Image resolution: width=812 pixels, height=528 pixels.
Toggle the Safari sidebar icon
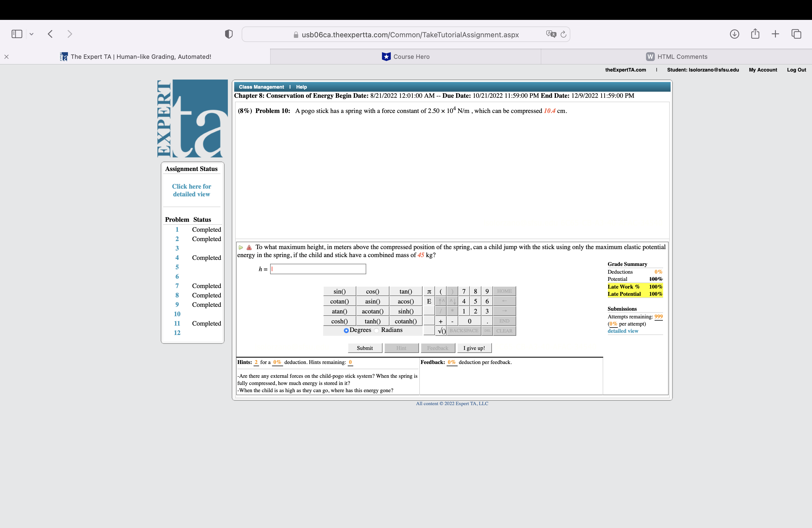point(17,34)
